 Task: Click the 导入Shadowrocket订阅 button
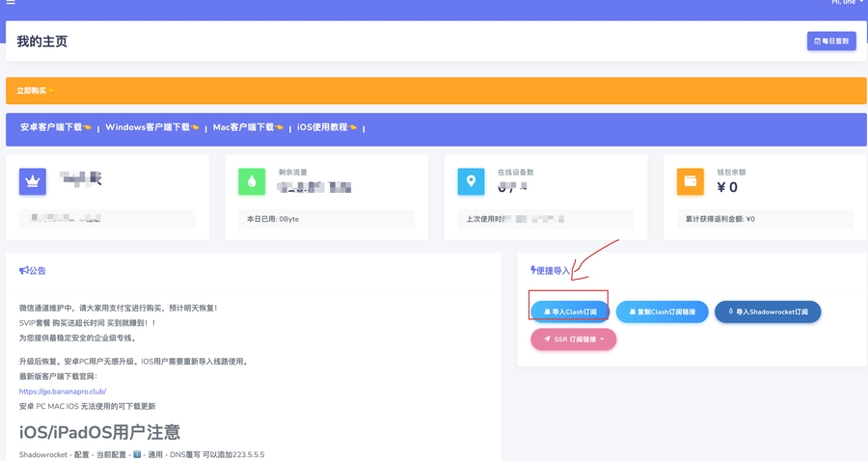click(768, 312)
